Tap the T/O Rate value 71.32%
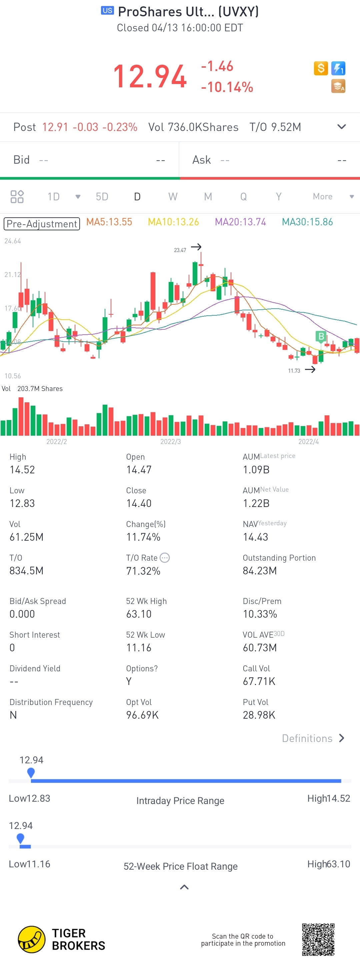 (143, 571)
